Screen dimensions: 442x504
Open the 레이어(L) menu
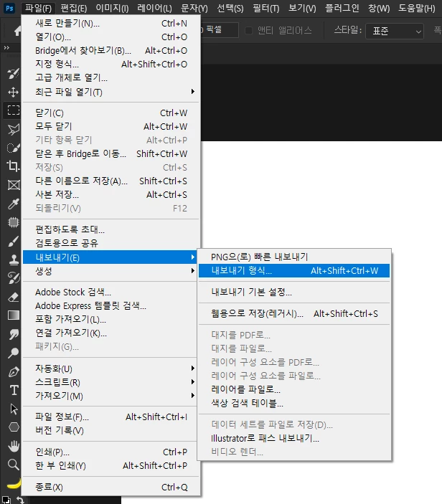[x=154, y=8]
